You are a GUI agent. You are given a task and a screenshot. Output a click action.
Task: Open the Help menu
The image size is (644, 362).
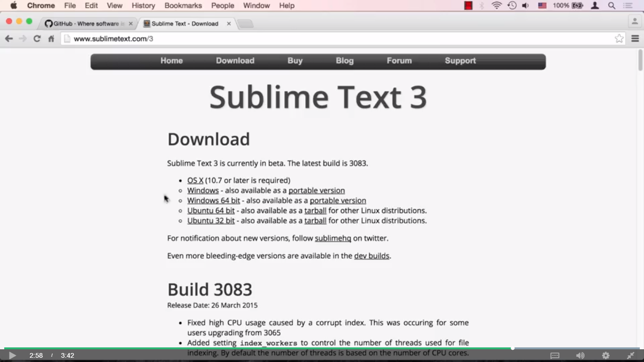tap(287, 6)
